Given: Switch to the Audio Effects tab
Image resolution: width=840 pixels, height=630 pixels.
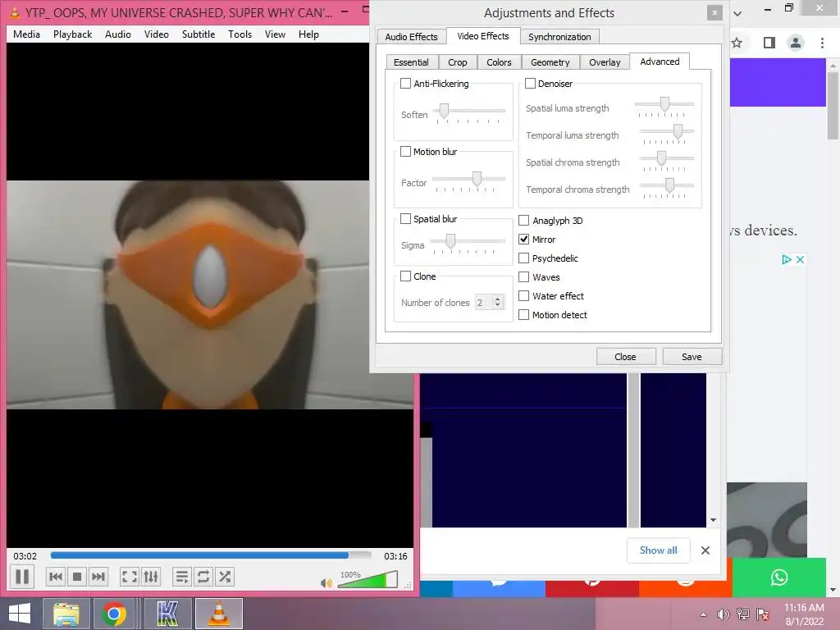Looking at the screenshot, I should click(411, 36).
